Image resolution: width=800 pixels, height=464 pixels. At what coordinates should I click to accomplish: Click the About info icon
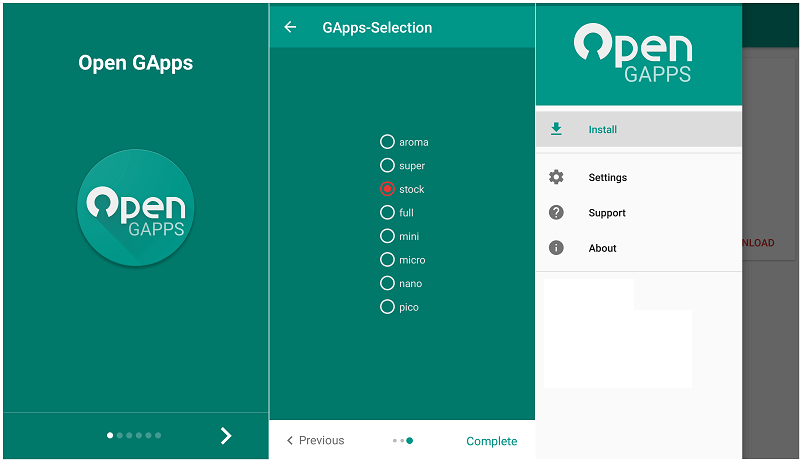tap(556, 248)
